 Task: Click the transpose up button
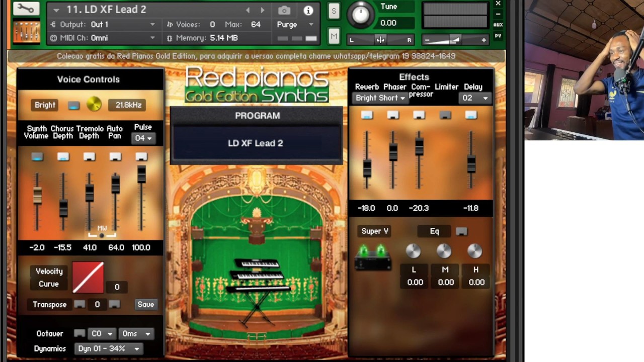(114, 304)
